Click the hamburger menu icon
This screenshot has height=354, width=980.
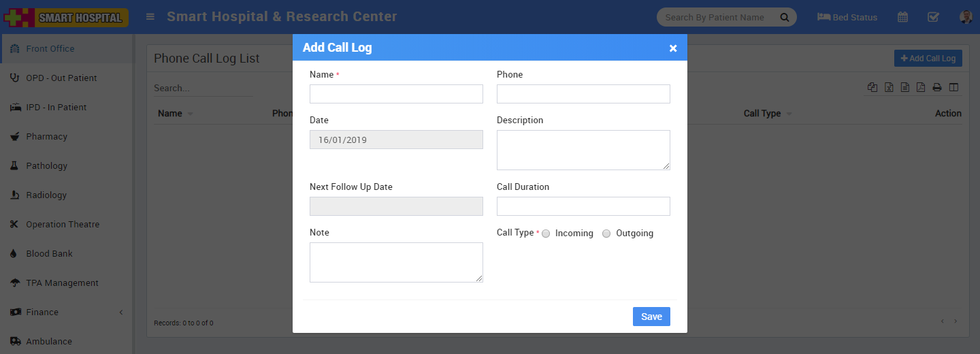(150, 17)
